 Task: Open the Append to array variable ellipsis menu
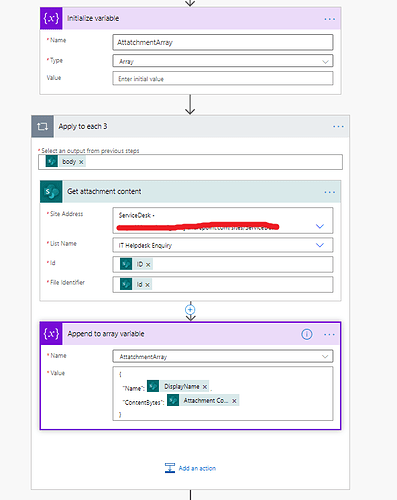point(329,334)
